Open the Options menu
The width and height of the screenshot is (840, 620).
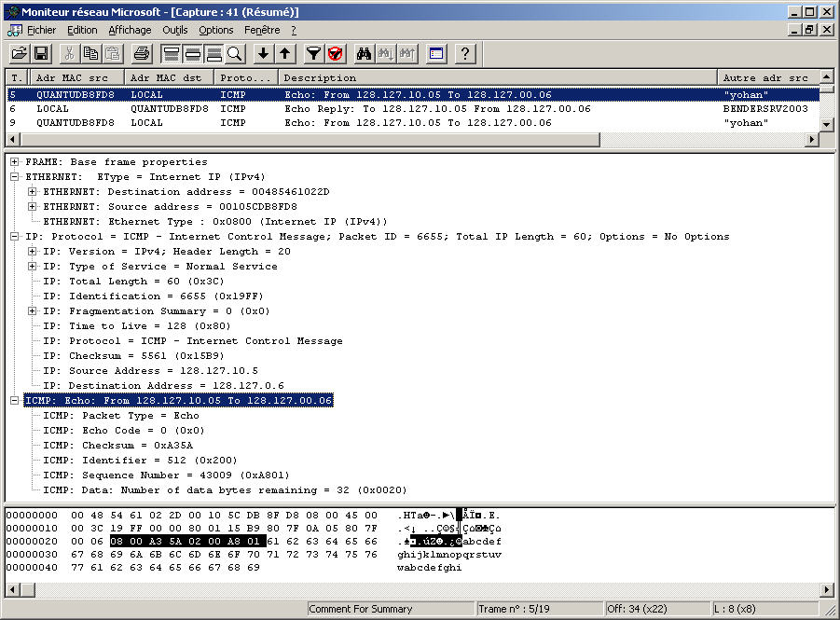pos(216,30)
